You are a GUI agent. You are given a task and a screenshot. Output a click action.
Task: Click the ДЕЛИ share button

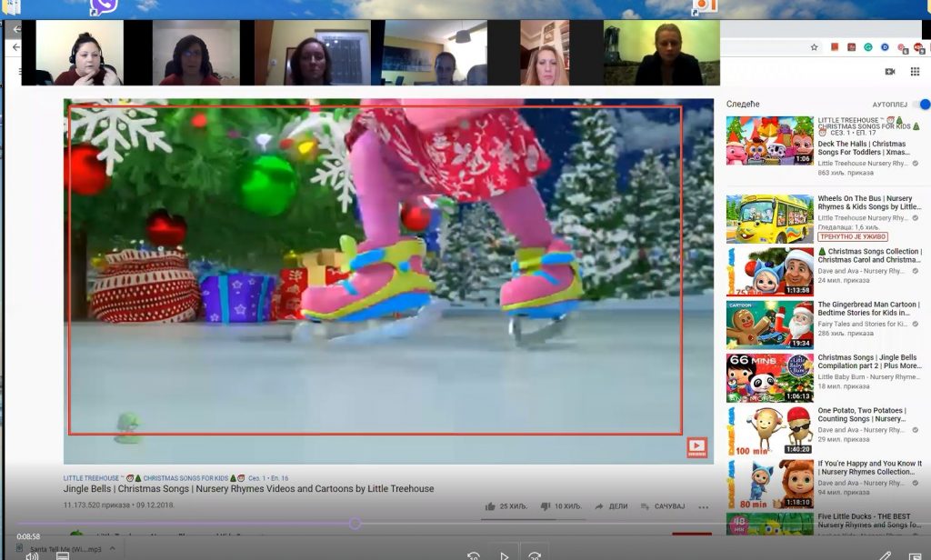click(x=611, y=506)
